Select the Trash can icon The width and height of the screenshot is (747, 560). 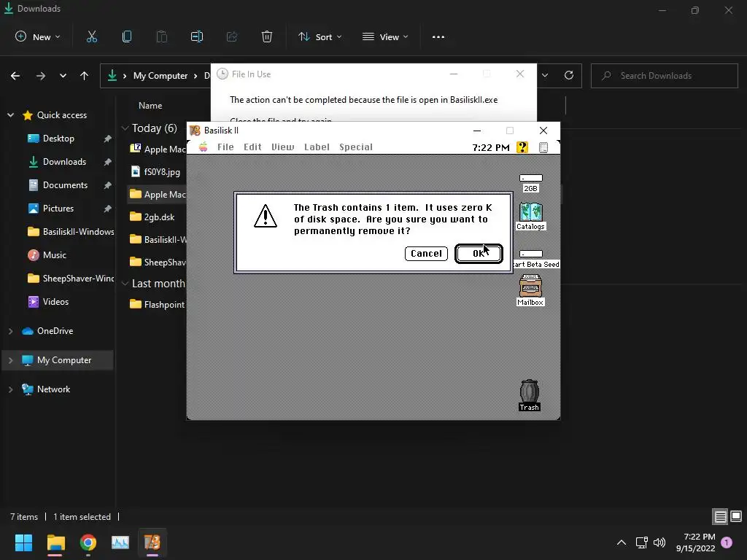[530, 395]
